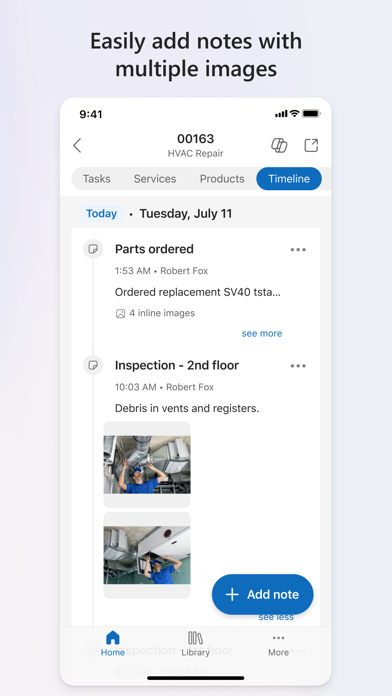Image resolution: width=392 pixels, height=696 pixels.
Task: Select the Products tab
Action: (222, 179)
